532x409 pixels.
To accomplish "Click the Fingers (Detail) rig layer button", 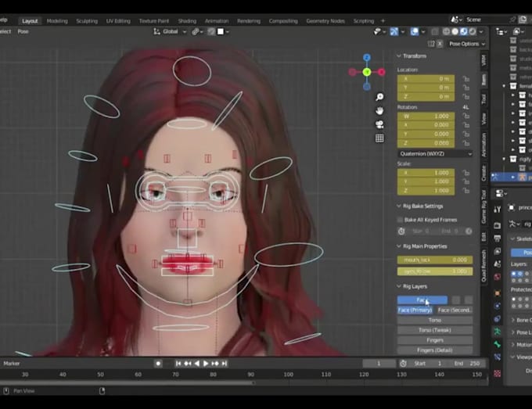I will tap(435, 350).
